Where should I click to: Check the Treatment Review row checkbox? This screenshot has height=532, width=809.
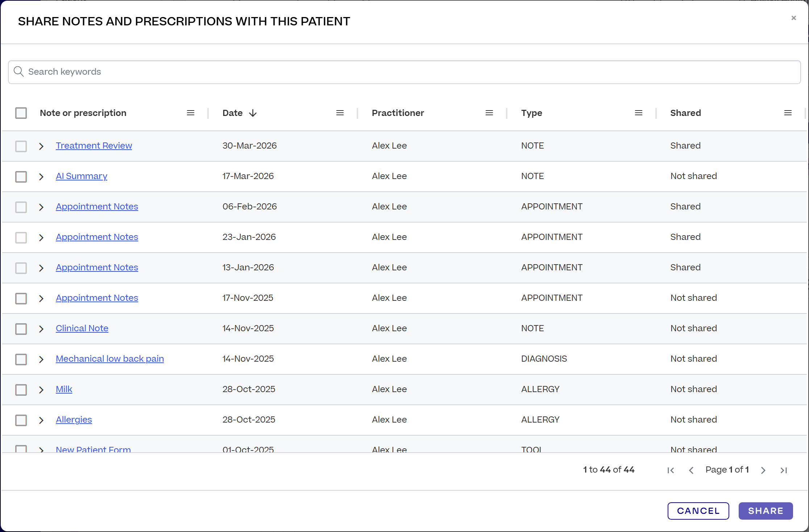[21, 146]
